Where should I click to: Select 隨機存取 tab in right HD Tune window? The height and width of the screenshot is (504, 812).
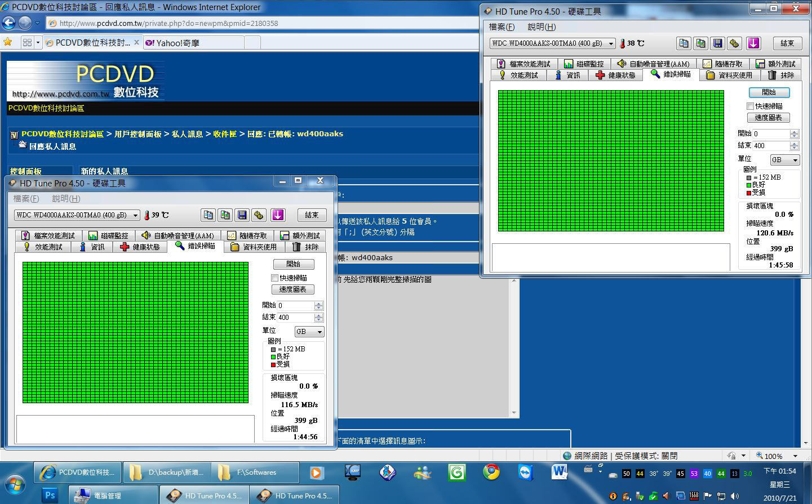pyautogui.click(x=723, y=64)
